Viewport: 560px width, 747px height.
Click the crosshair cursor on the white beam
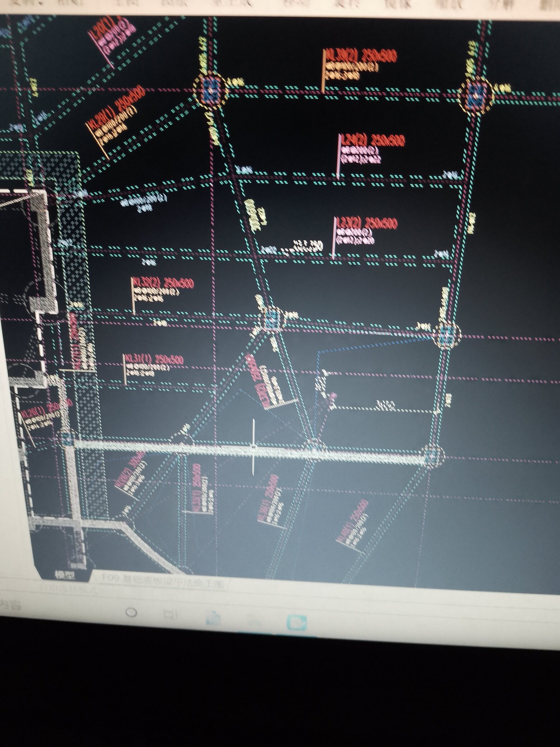click(253, 447)
